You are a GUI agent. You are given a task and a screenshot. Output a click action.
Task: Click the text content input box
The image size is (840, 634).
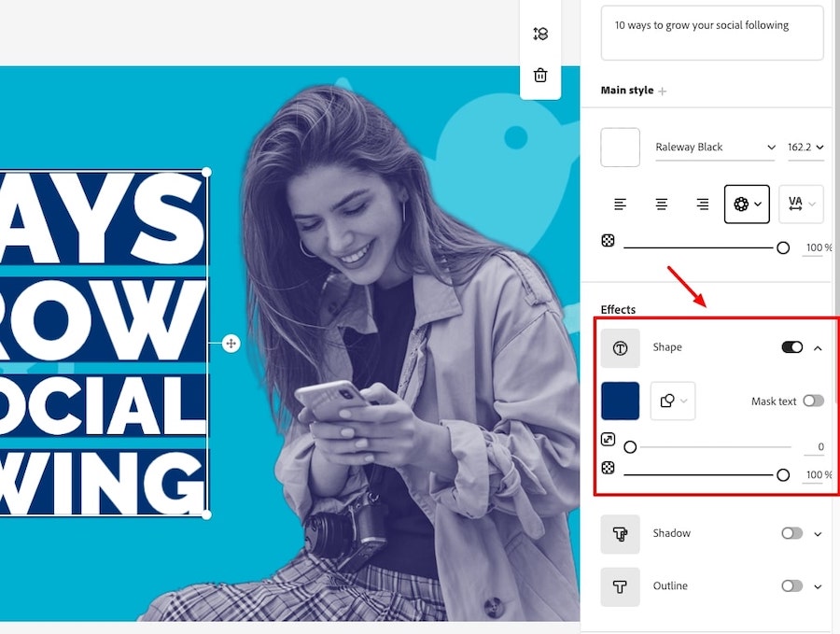point(712,33)
